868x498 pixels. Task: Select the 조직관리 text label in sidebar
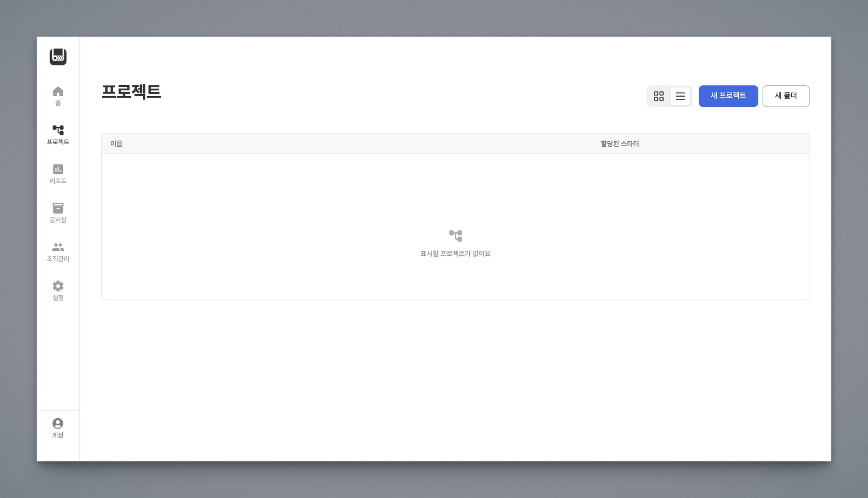coord(58,259)
